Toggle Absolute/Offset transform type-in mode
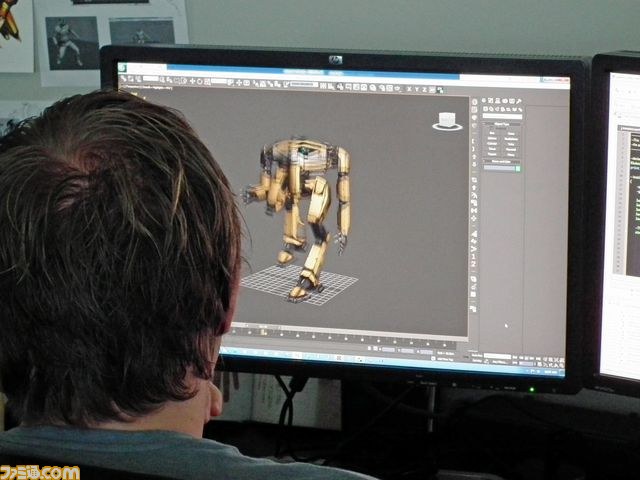Viewport: 640px width, 480px height. (376, 349)
